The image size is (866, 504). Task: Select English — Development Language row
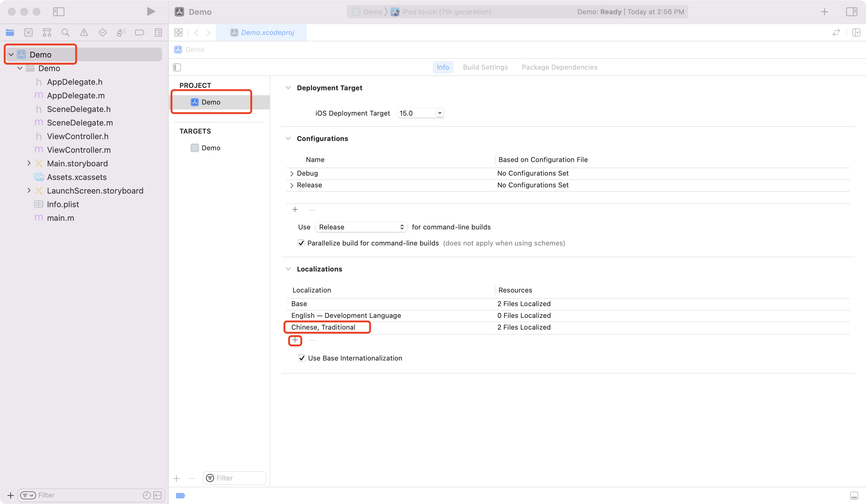568,316
